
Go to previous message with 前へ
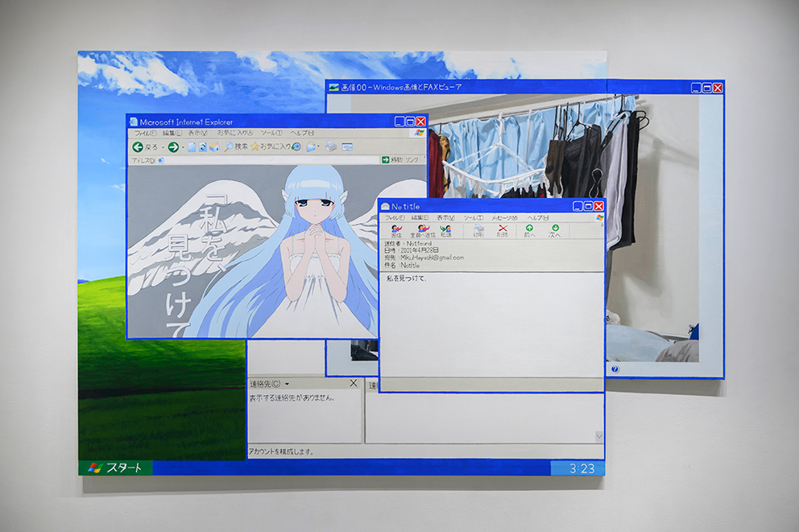pos(529,231)
